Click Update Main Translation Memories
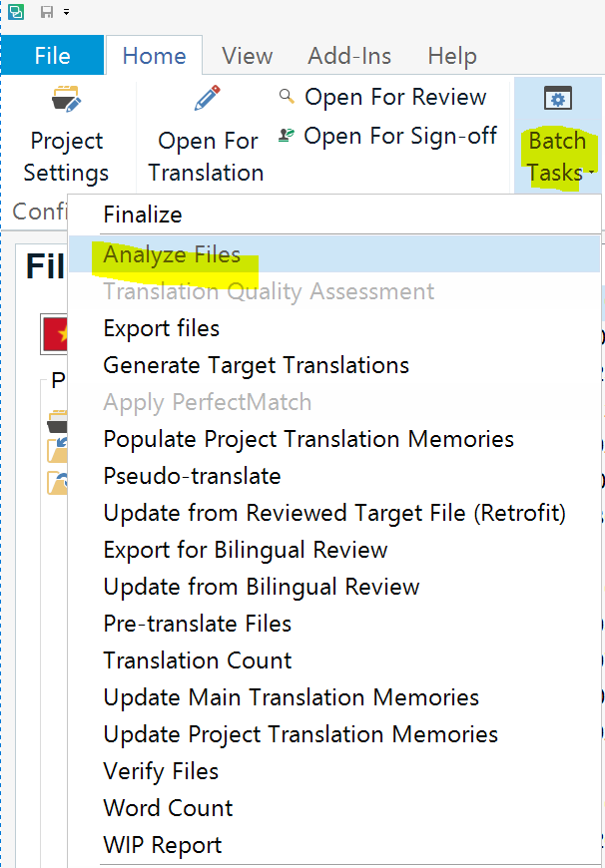 tap(292, 697)
